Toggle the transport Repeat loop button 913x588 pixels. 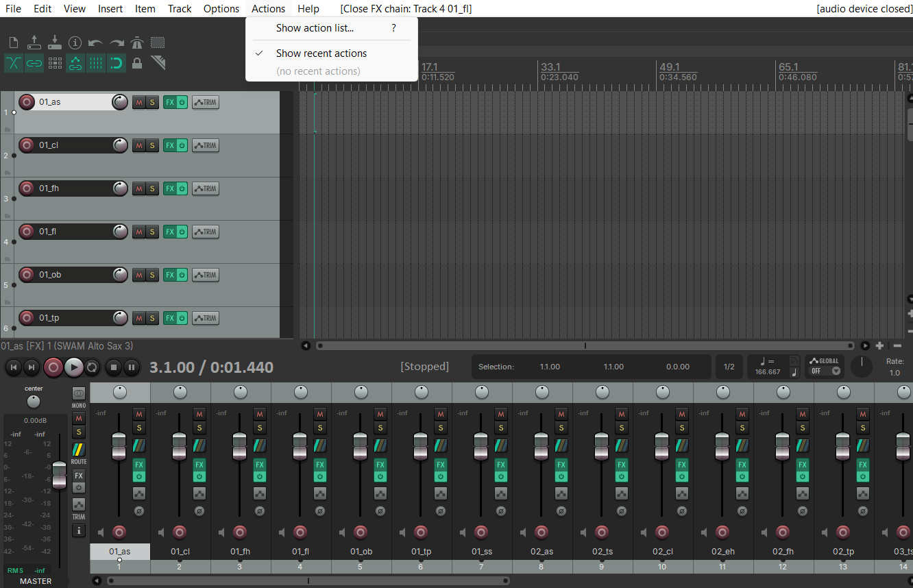click(92, 367)
